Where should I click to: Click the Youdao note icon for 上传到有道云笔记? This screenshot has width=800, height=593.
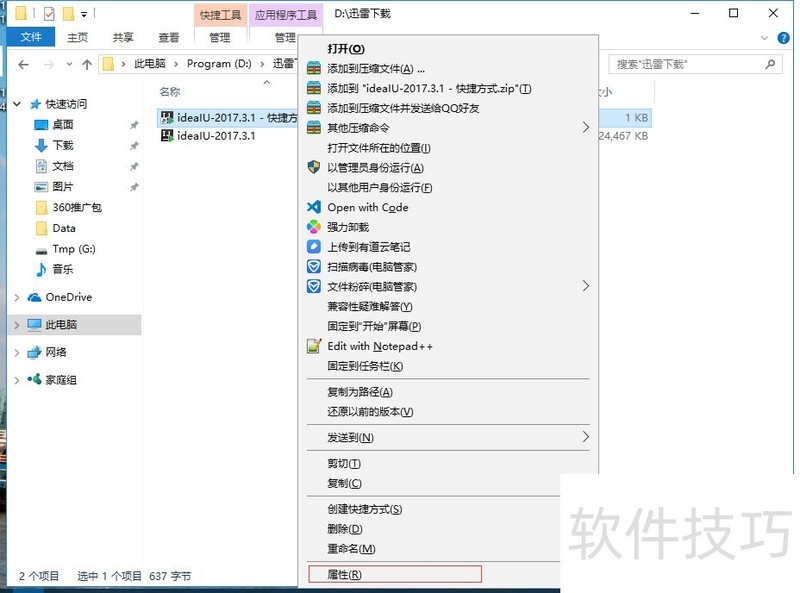314,246
